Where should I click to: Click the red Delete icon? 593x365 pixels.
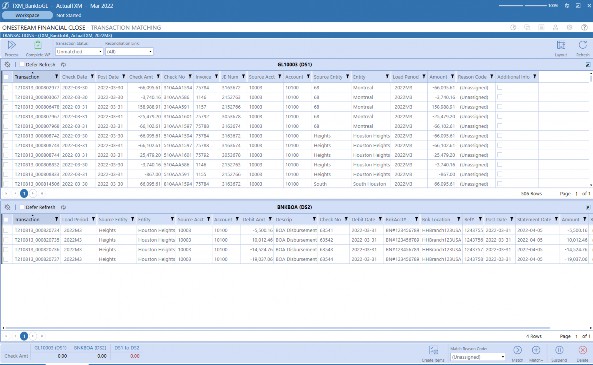(x=583, y=350)
